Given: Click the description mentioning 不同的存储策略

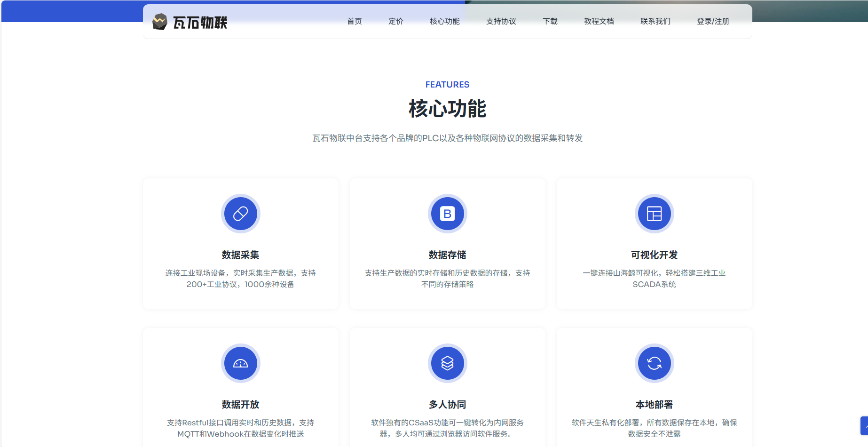Looking at the screenshot, I should pyautogui.click(x=448, y=279).
